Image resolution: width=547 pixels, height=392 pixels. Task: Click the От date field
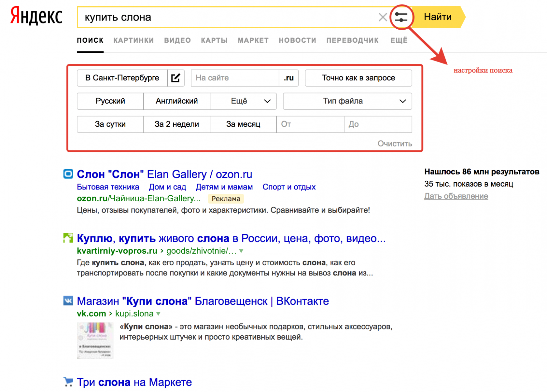pyautogui.click(x=310, y=124)
